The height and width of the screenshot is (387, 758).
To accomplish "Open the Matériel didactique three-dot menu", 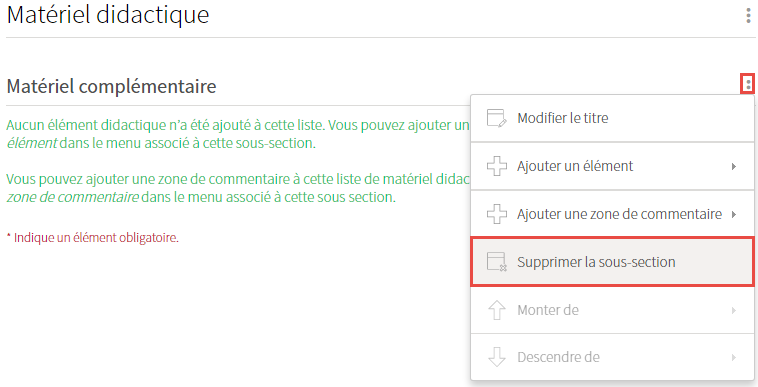I will [748, 15].
